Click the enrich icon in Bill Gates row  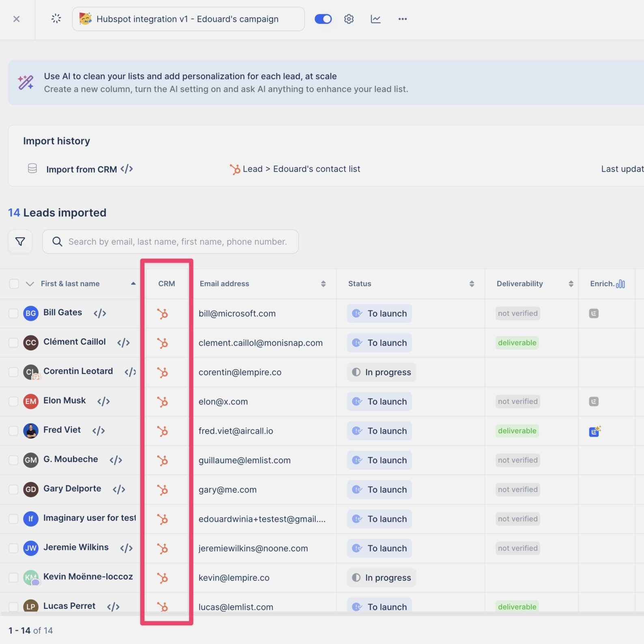594,313
